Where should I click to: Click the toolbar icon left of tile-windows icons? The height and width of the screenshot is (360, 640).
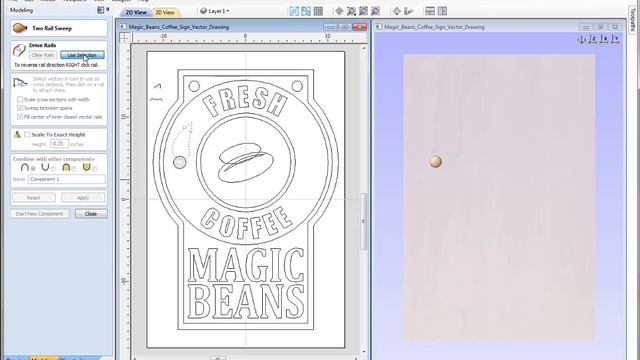click(409, 11)
